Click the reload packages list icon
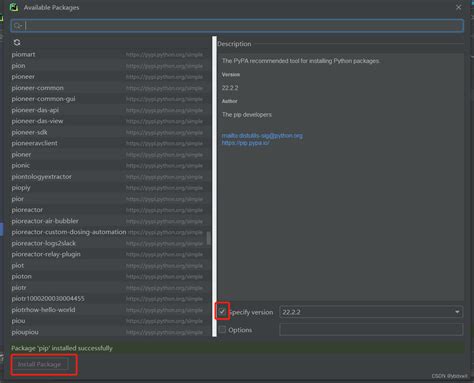Image resolution: width=474 pixels, height=383 pixels. 17,42
